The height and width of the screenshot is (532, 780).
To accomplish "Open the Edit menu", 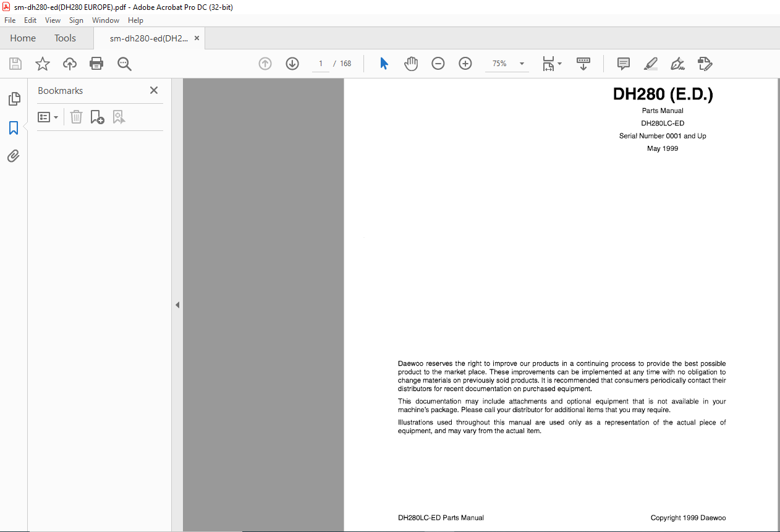I will [x=30, y=20].
